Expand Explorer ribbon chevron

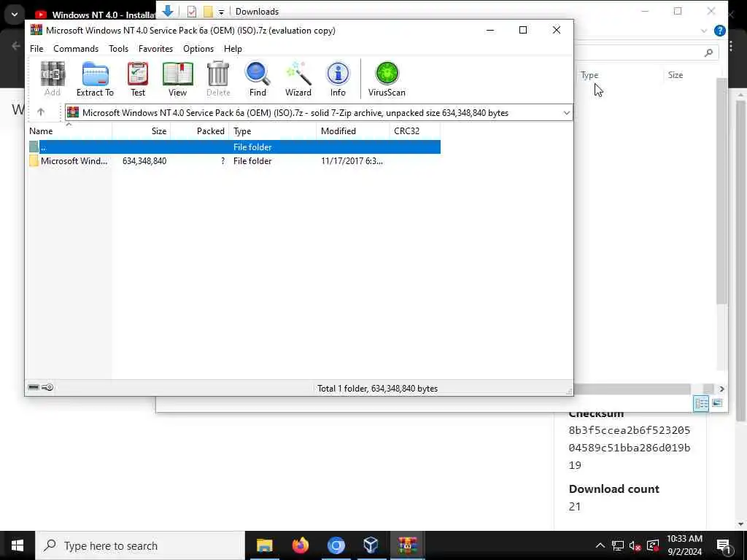(704, 31)
